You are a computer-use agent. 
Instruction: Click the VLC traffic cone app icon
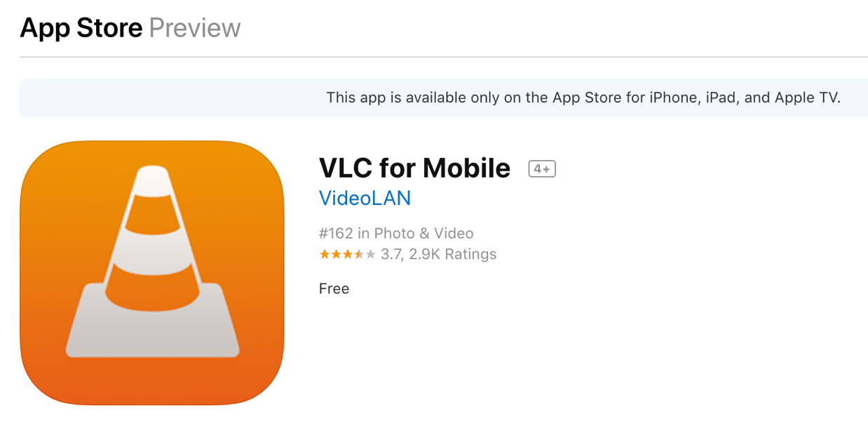pyautogui.click(x=152, y=273)
